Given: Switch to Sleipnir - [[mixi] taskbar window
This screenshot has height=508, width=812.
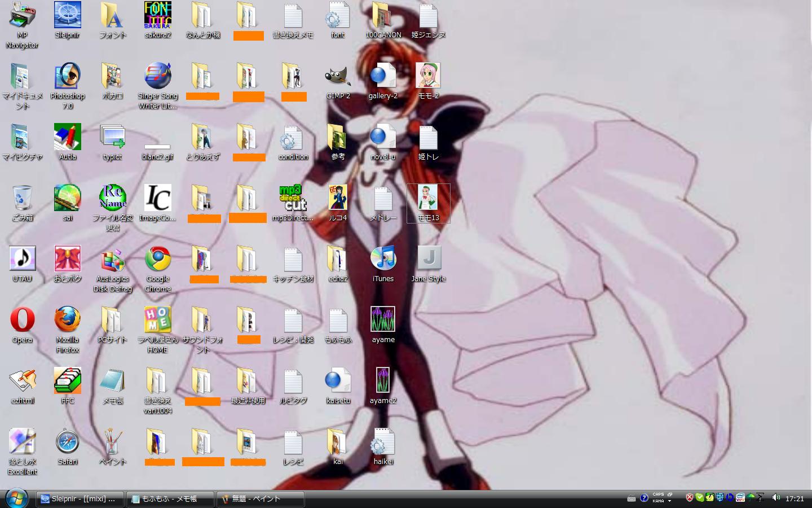Looking at the screenshot, I should (80, 499).
